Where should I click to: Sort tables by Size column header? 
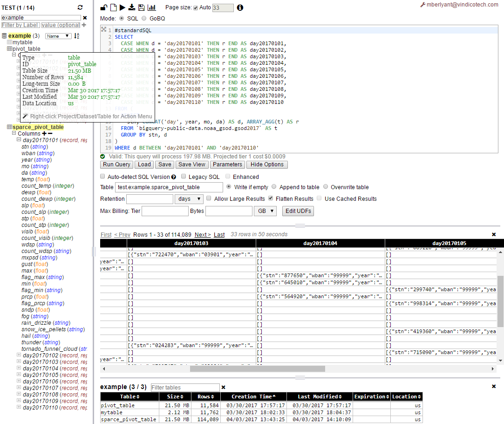point(173,397)
